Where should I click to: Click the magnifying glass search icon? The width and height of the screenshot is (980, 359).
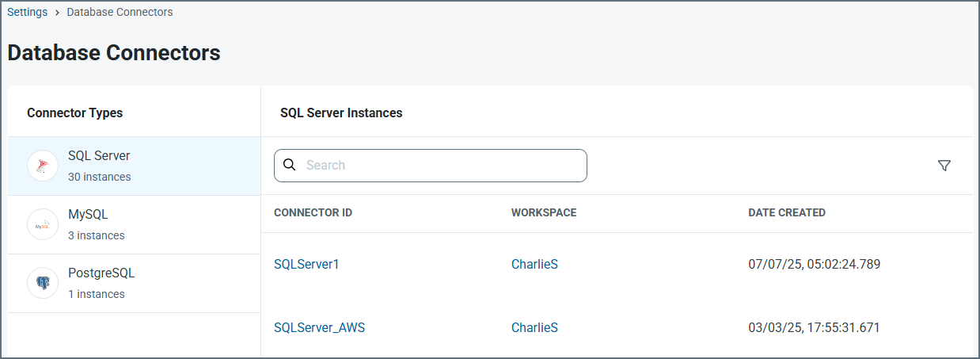pyautogui.click(x=290, y=165)
